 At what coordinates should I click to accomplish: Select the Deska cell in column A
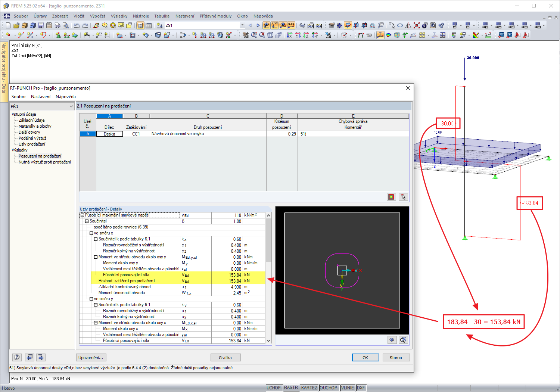pyautogui.click(x=109, y=134)
